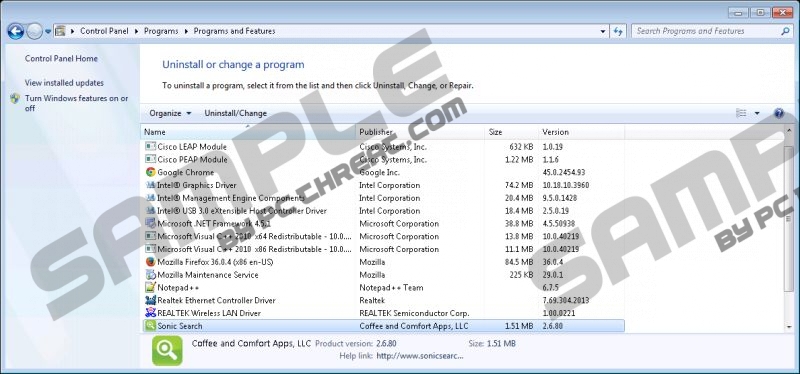Click REALTEK Semiconductor Corp. publisher cell
This screenshot has height=374, width=800.
(x=414, y=313)
